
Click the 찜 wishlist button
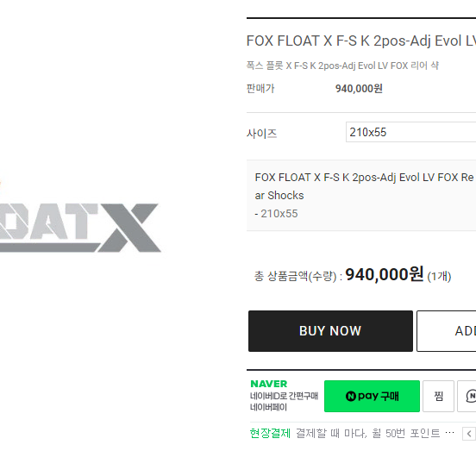click(x=438, y=396)
